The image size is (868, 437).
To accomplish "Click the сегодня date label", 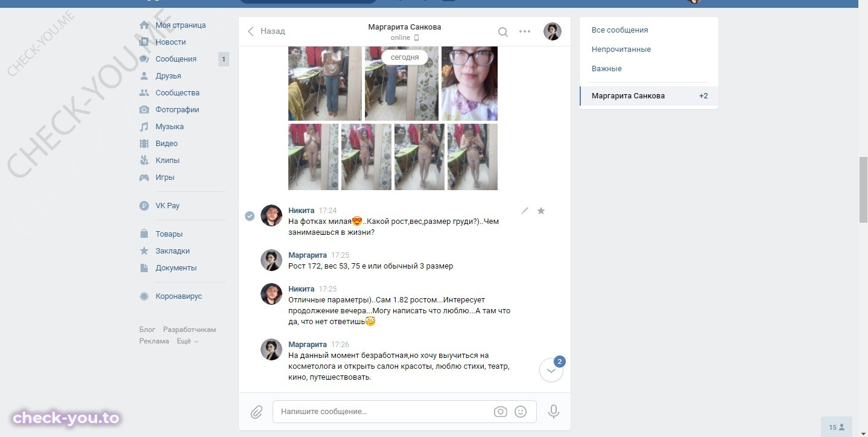I will pyautogui.click(x=405, y=57).
